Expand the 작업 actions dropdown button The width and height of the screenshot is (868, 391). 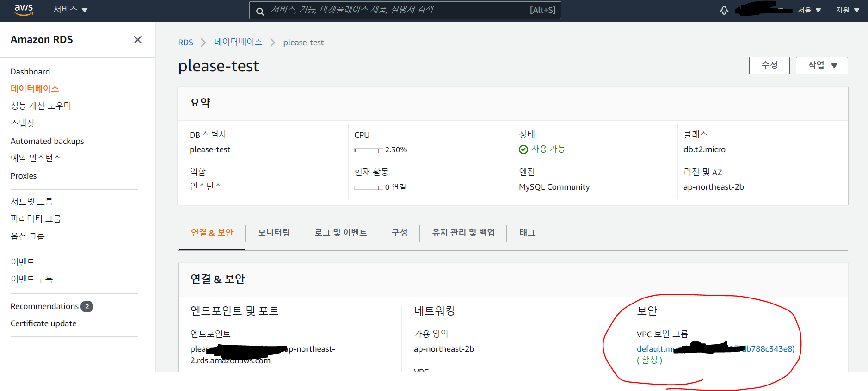pos(822,66)
